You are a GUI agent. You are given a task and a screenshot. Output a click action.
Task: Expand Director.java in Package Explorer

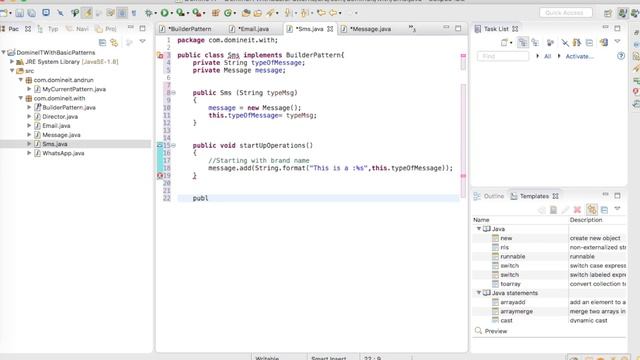[x=29, y=116]
